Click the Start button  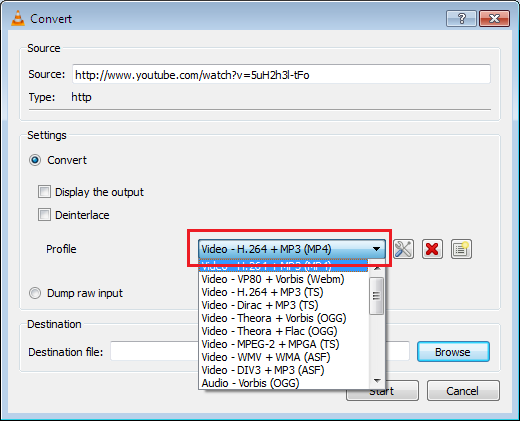click(382, 391)
